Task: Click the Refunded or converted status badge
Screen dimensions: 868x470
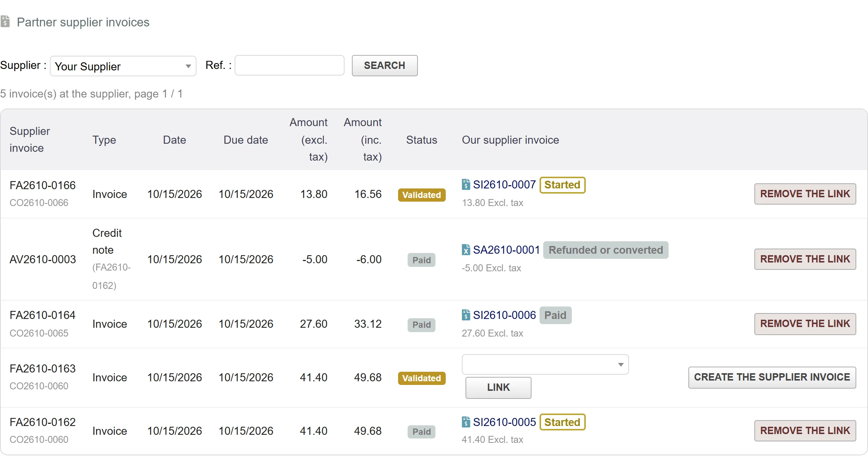Action: coord(606,250)
